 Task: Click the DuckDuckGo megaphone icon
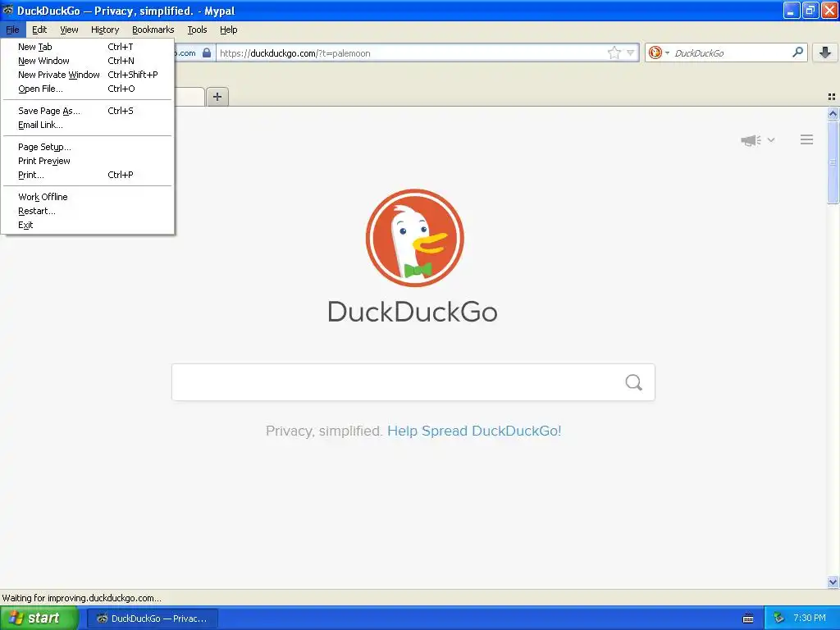pos(751,140)
